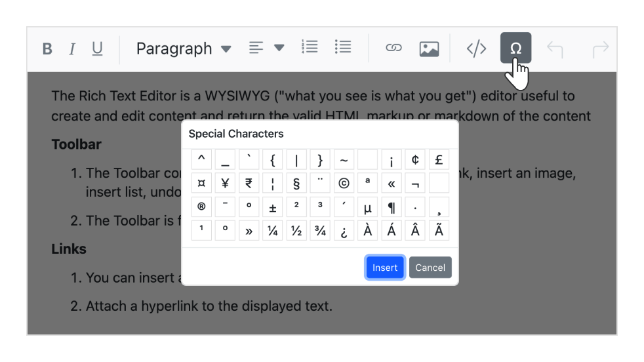Open the Paragraph format dropdown
644x362 pixels.
(x=184, y=49)
